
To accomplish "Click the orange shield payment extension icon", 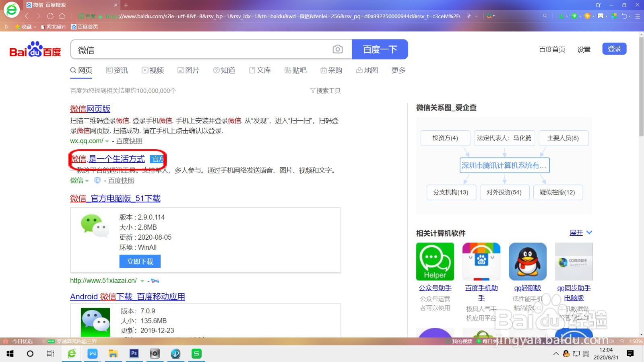I will tap(587, 16).
